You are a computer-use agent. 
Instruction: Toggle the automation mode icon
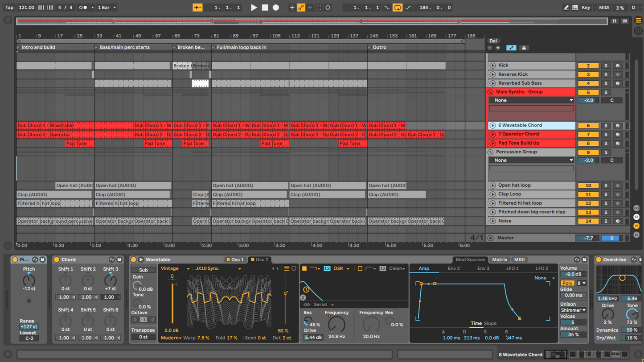[x=511, y=48]
